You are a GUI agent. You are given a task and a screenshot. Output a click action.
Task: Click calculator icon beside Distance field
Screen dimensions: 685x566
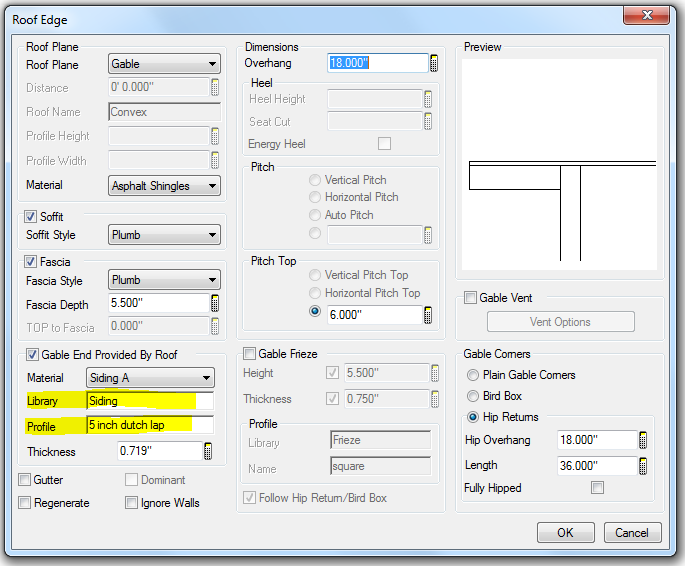click(214, 87)
